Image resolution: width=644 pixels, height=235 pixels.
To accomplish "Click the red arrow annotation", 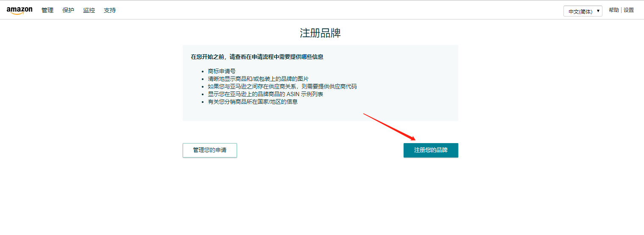I will (389, 127).
